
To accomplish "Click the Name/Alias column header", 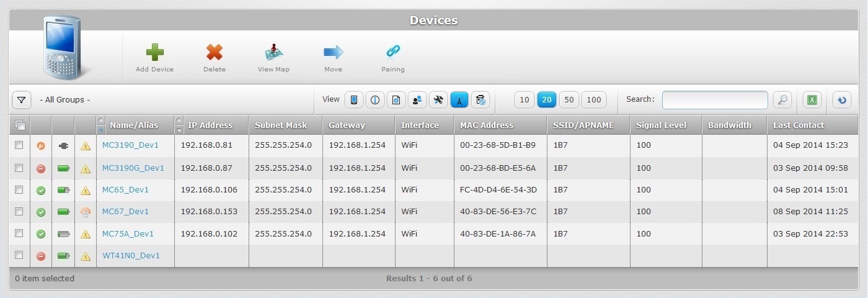I will 134,125.
